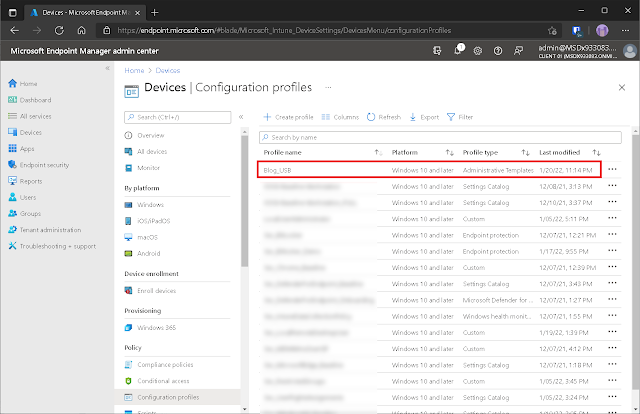
Task: Open Apps in the left navigation
Action: [21, 149]
